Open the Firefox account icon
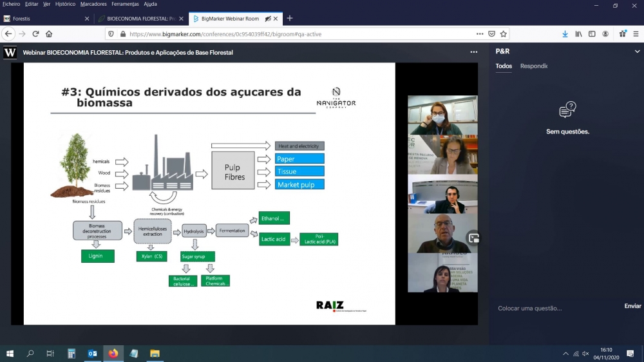644x362 pixels. [605, 34]
